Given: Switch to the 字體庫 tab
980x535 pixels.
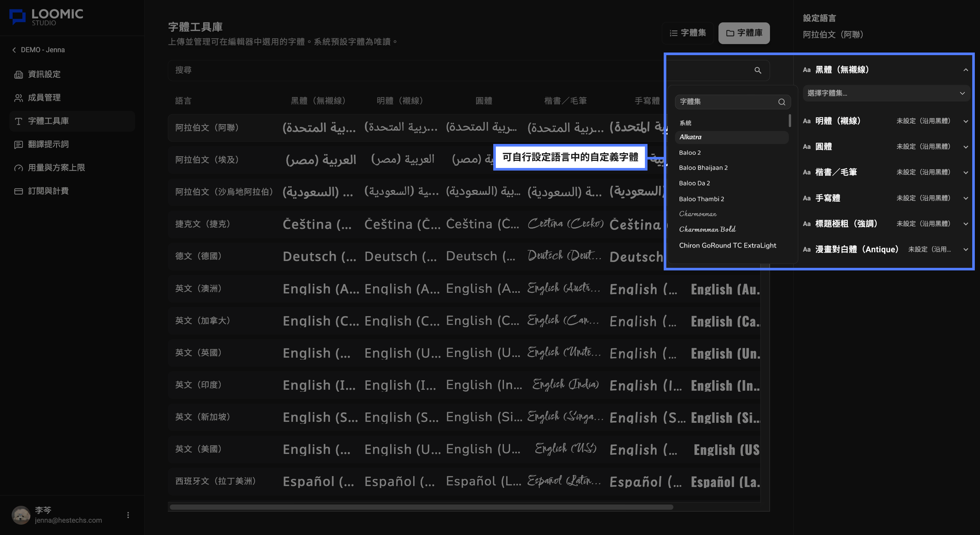Looking at the screenshot, I should pos(744,33).
